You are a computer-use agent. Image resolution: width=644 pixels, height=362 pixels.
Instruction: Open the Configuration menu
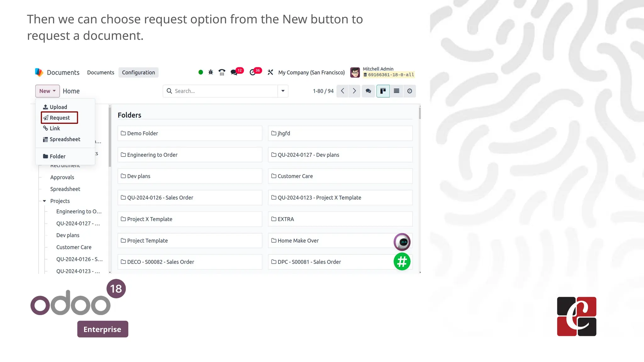click(x=138, y=73)
